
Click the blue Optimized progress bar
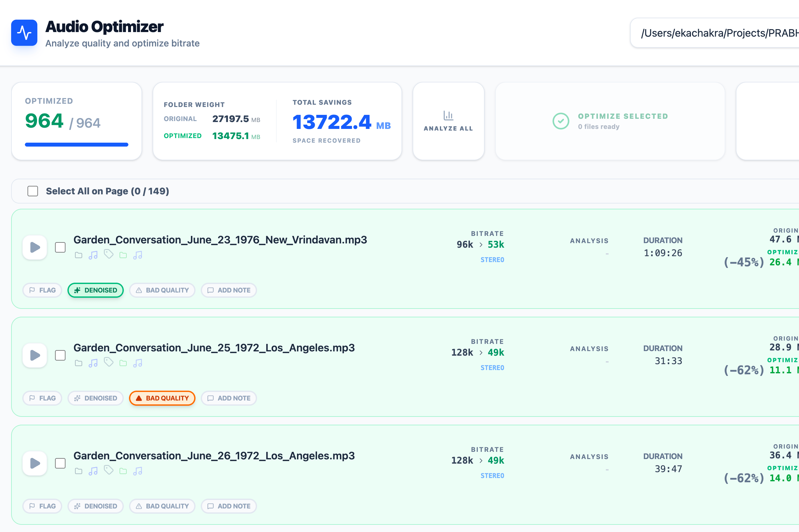pyautogui.click(x=76, y=145)
